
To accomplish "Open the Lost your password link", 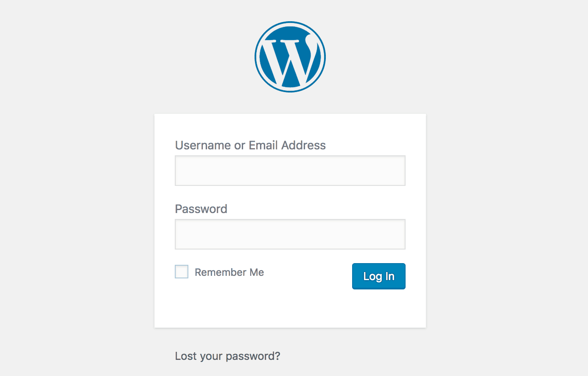I will pyautogui.click(x=227, y=356).
